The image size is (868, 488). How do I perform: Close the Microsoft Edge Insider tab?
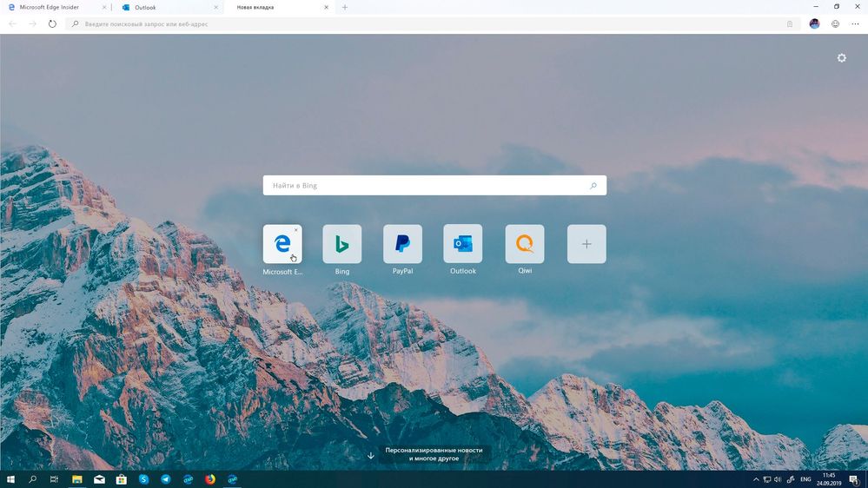[x=104, y=7]
